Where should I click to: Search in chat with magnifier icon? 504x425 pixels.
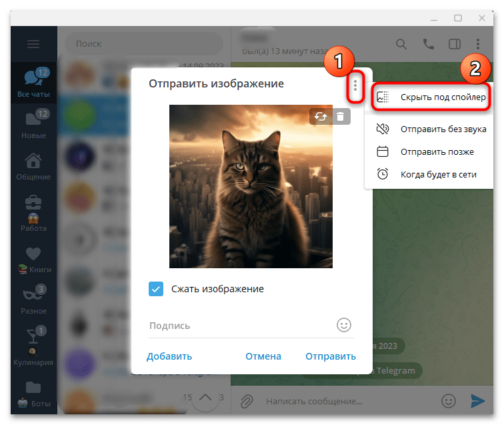[x=401, y=44]
